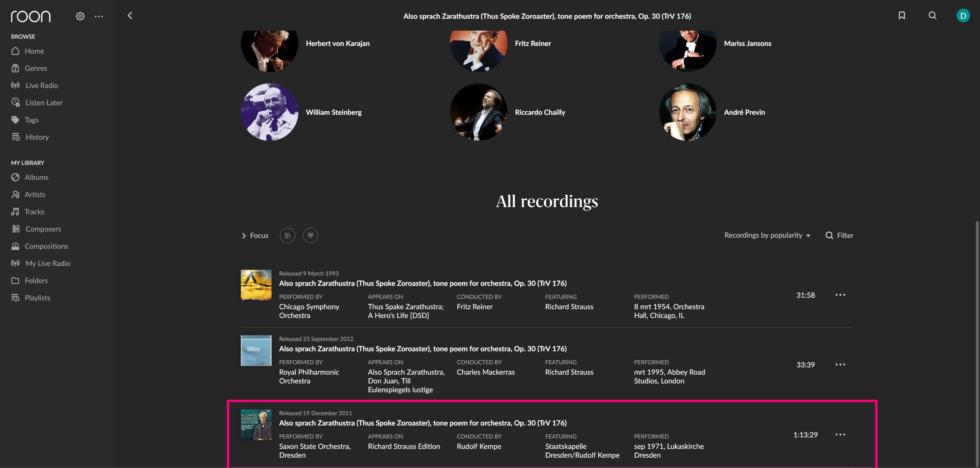Image resolution: width=980 pixels, height=468 pixels.
Task: Open the profile avatar D
Action: point(963,16)
